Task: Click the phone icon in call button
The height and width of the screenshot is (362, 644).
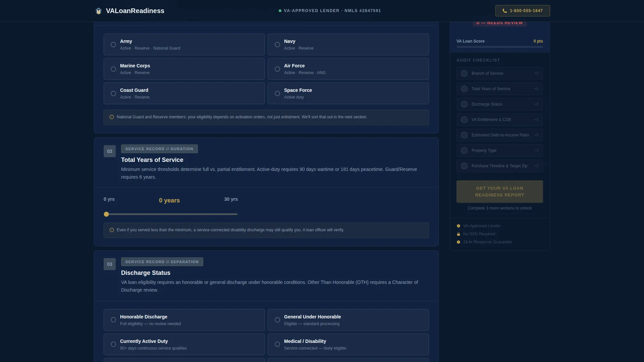Action: tap(504, 11)
